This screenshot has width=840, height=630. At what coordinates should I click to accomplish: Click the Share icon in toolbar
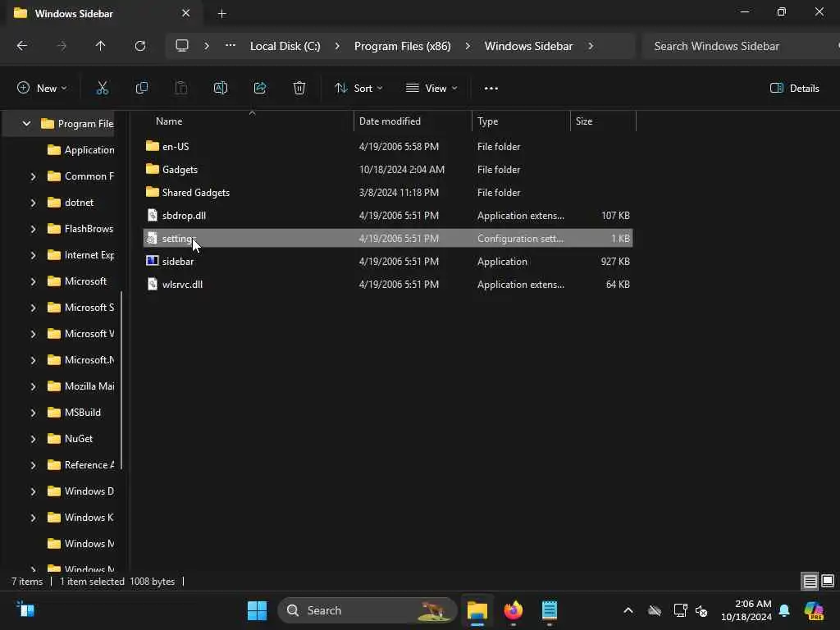pos(260,88)
